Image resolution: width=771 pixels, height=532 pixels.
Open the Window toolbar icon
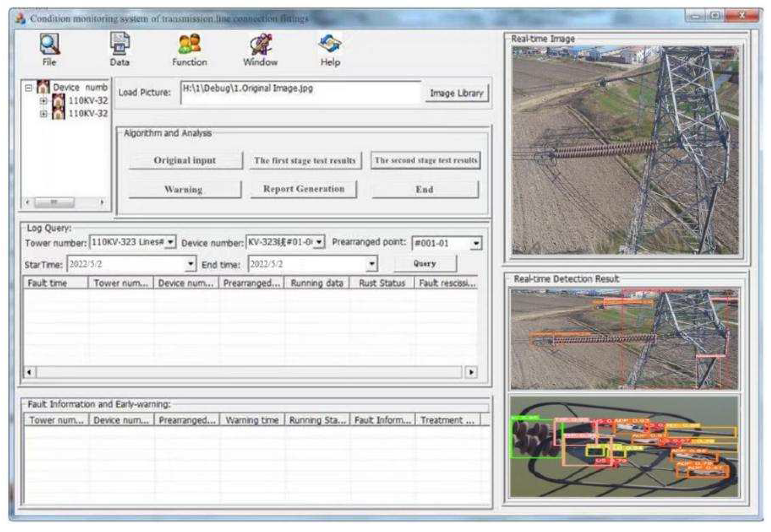tap(260, 44)
